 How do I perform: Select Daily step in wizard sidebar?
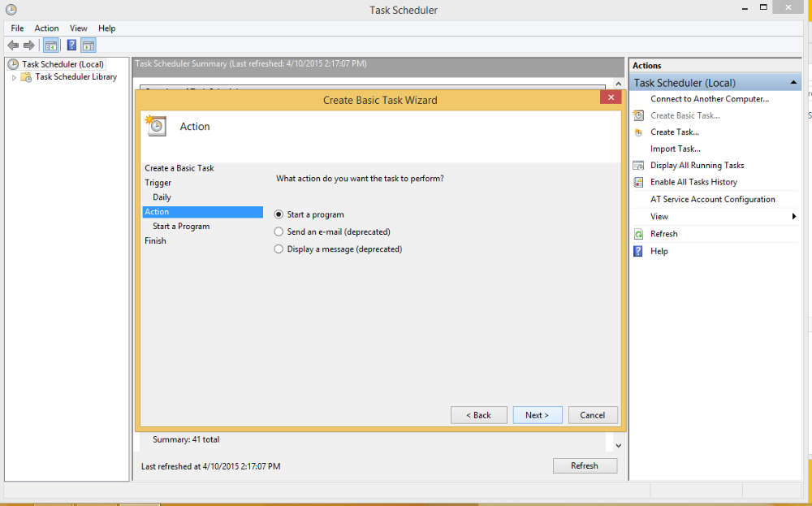pyautogui.click(x=162, y=197)
